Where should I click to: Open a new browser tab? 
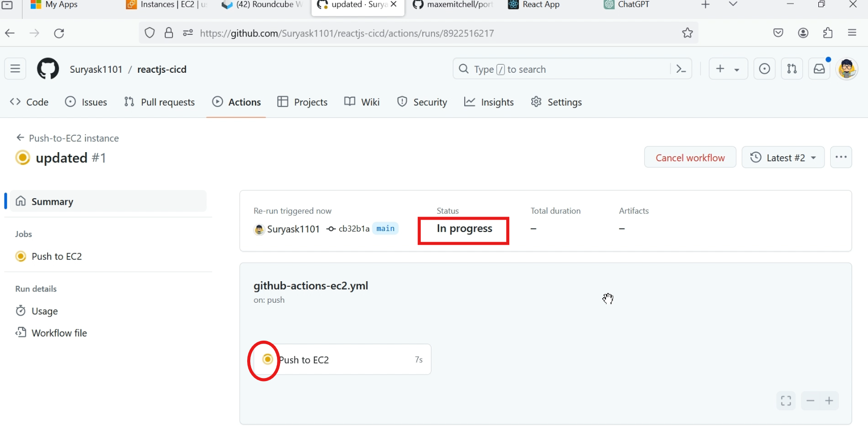point(706,5)
